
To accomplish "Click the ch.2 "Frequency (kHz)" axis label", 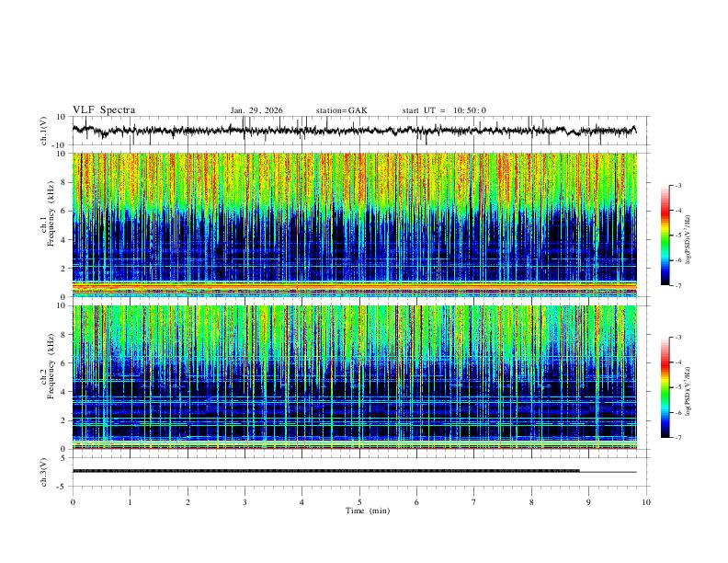I will point(51,366).
